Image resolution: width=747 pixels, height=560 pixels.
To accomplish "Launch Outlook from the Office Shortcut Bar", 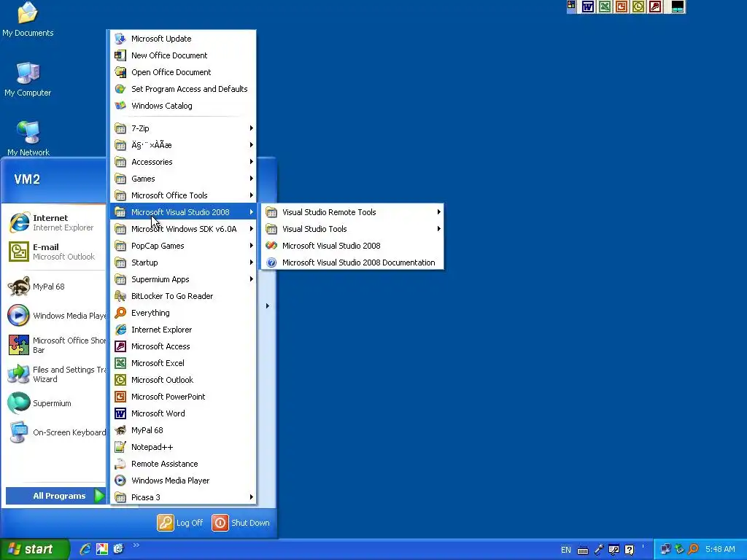I will [638, 7].
